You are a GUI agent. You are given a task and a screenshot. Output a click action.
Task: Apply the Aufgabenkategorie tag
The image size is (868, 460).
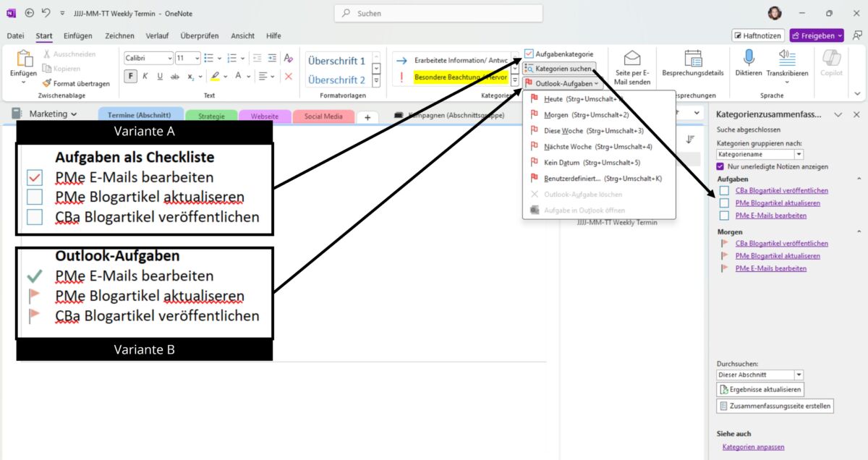563,53
